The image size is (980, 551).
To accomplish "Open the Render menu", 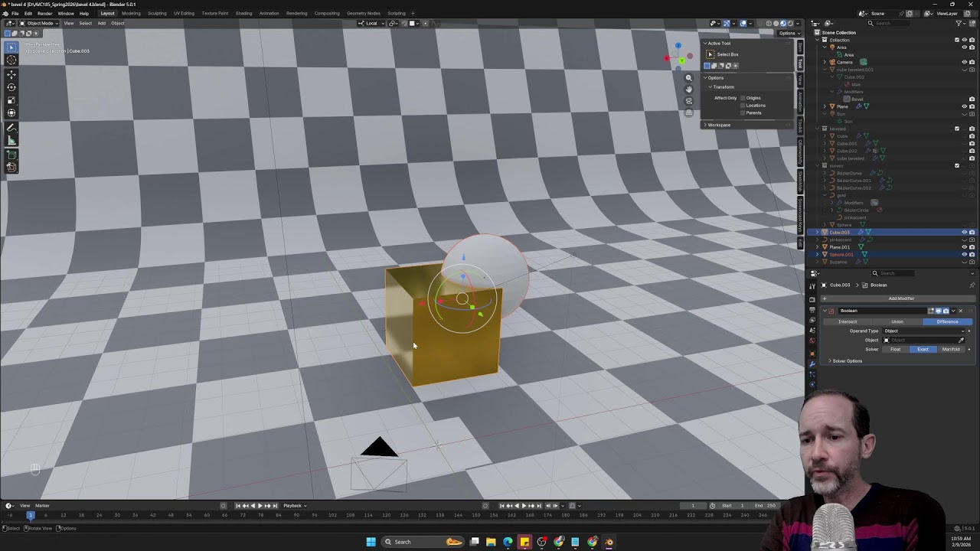I will coord(44,13).
